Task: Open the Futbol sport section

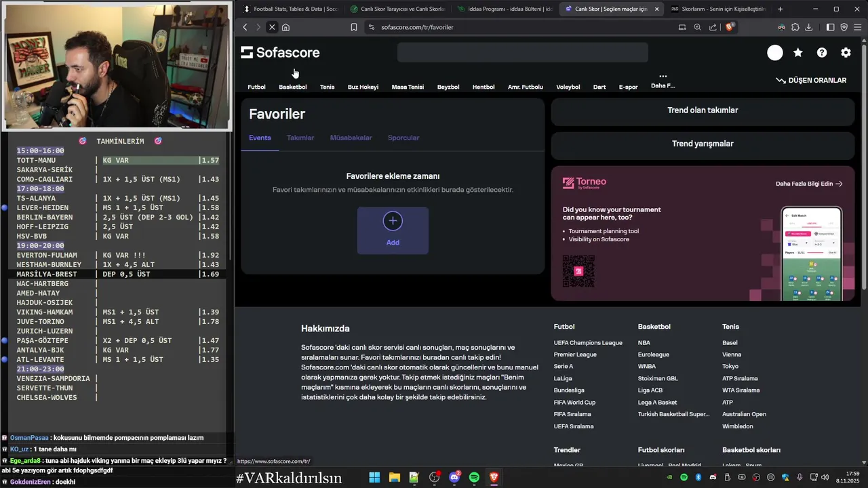Action: (256, 87)
